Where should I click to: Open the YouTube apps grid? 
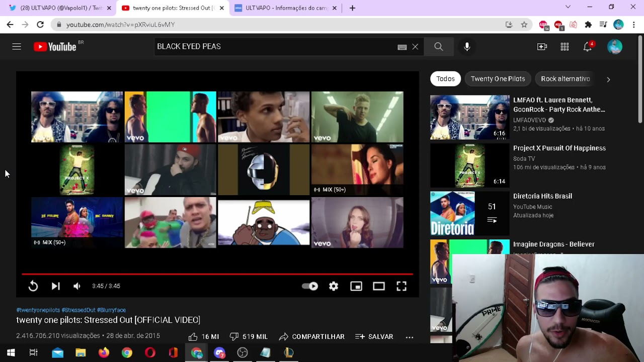[x=565, y=47]
